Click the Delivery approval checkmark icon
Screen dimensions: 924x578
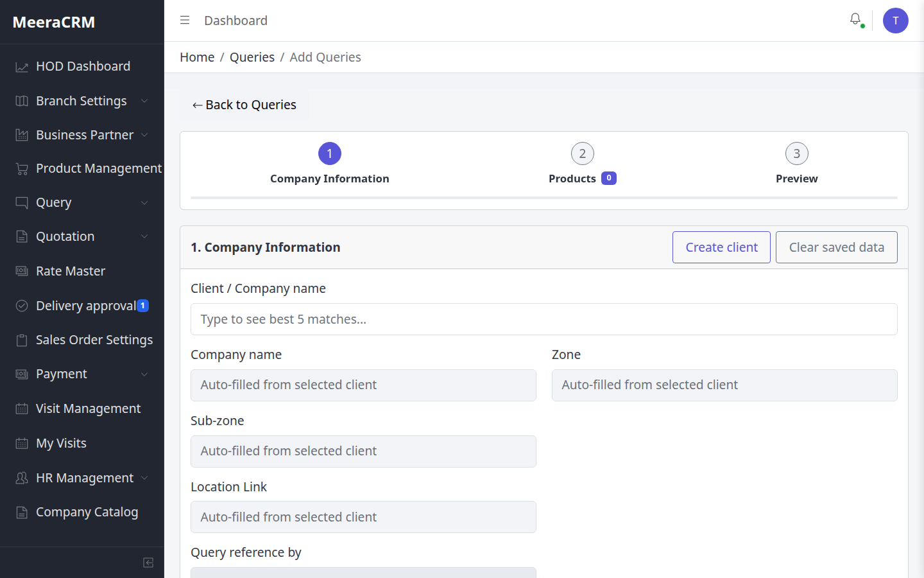(x=22, y=306)
